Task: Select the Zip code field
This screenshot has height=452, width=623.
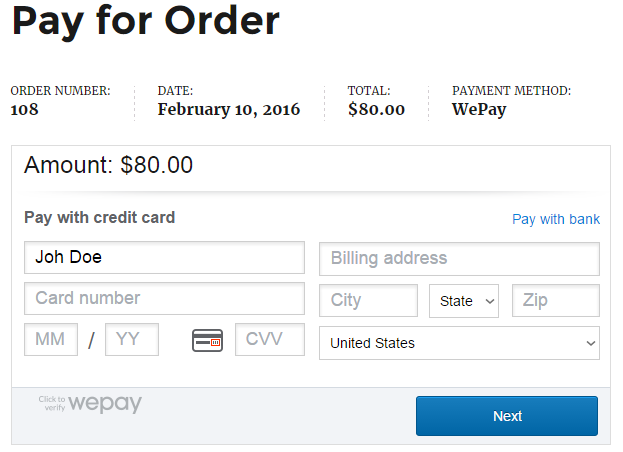Action: click(x=555, y=300)
